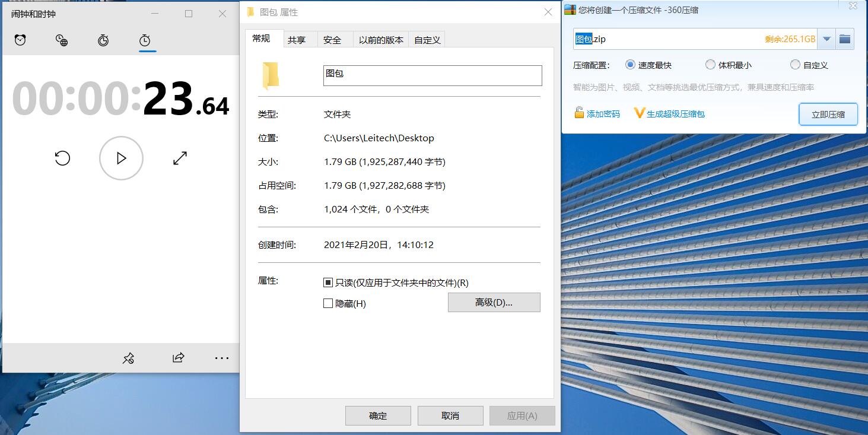The image size is (868, 435).
Task: Switch to the 自定义 tab
Action: pyautogui.click(x=427, y=40)
